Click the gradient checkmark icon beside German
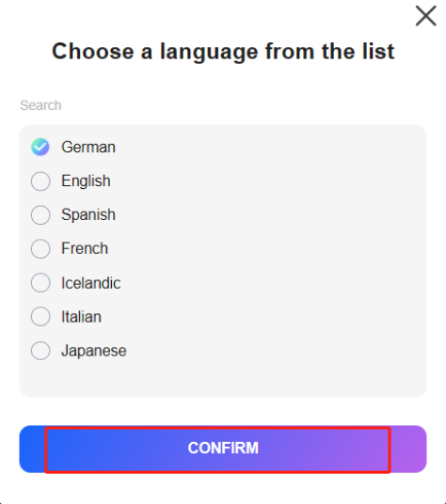 [40, 147]
